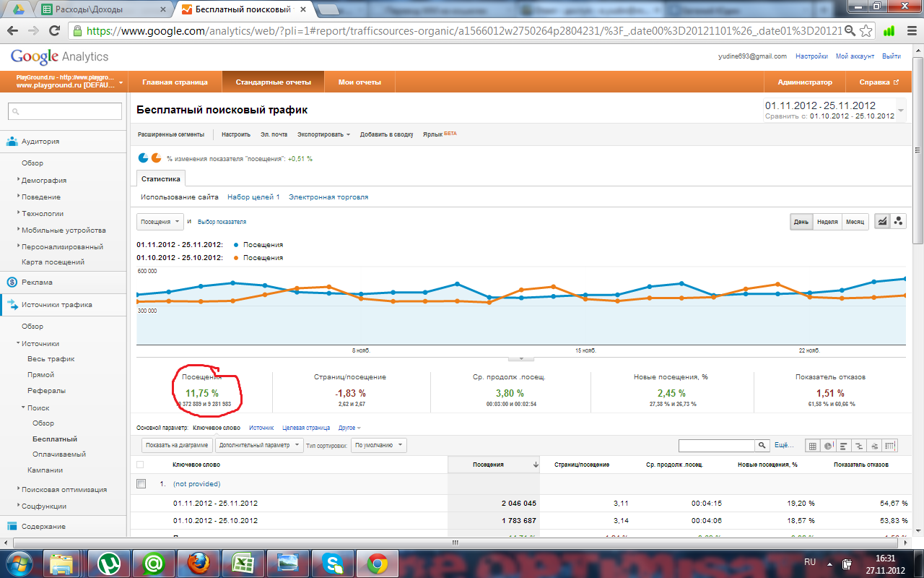Open the Посещения metric dropdown
This screenshot has height=578, width=924.
pyautogui.click(x=160, y=222)
